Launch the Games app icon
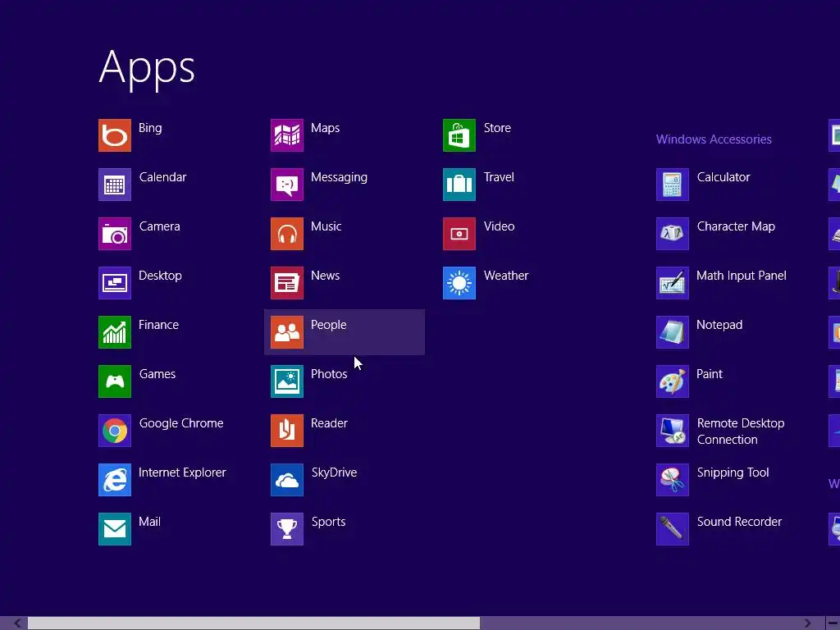The height and width of the screenshot is (630, 840). pyautogui.click(x=115, y=381)
